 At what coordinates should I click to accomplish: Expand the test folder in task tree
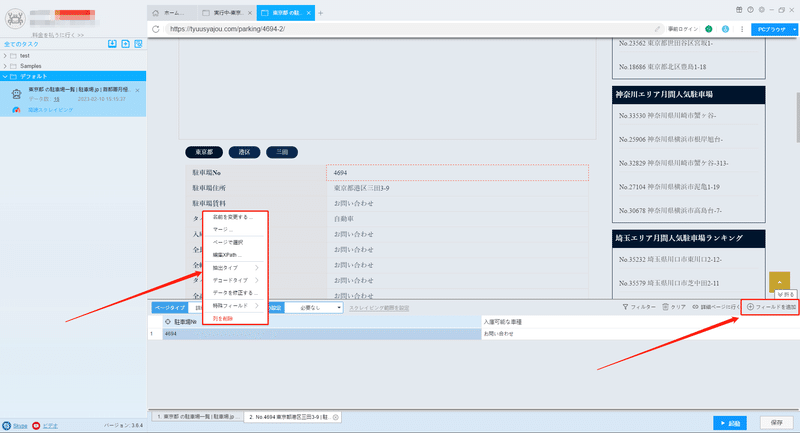tap(5, 56)
